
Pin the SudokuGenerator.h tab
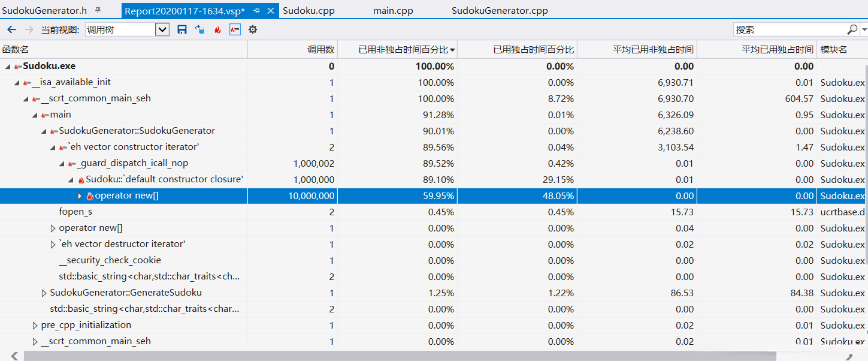[98, 11]
